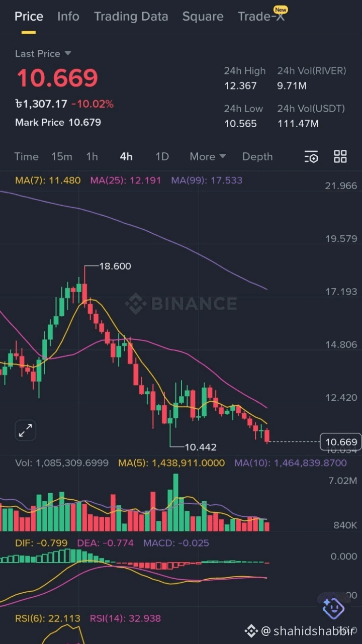Tap the Mark Price 10.679 text
Image resolution: width=362 pixels, height=644 pixels.
[x=58, y=122]
